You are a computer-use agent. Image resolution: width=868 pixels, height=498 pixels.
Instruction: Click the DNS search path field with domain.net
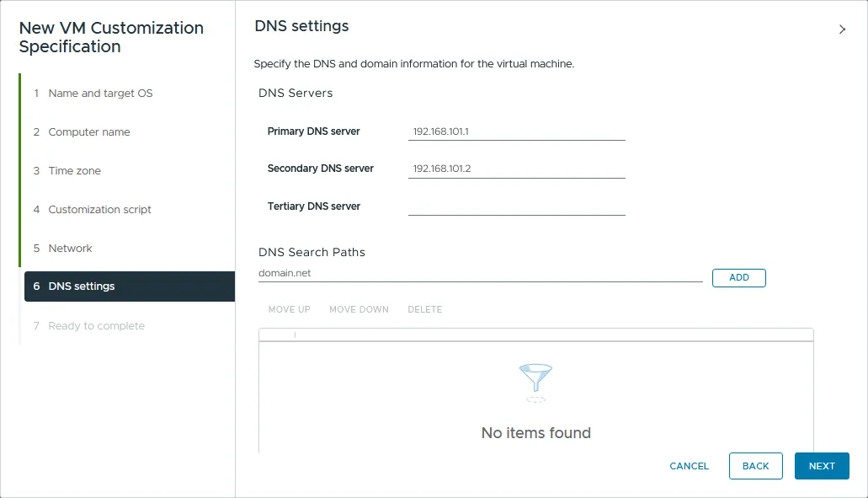point(480,273)
